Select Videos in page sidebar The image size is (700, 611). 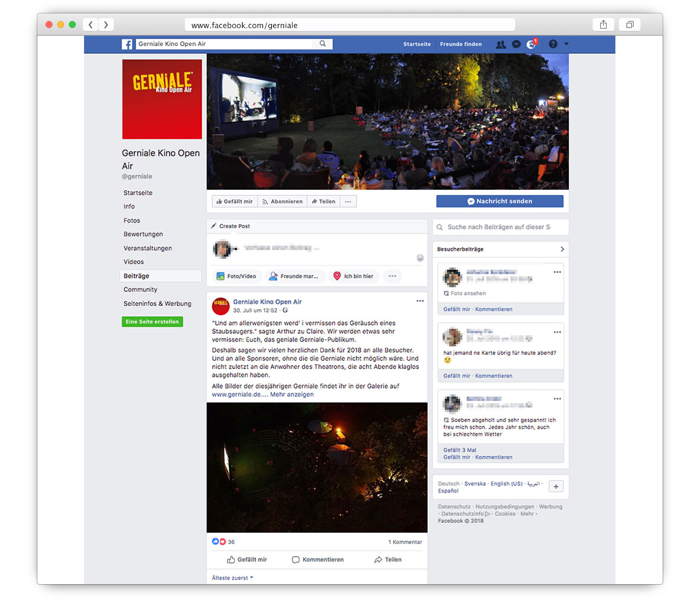[x=134, y=262]
